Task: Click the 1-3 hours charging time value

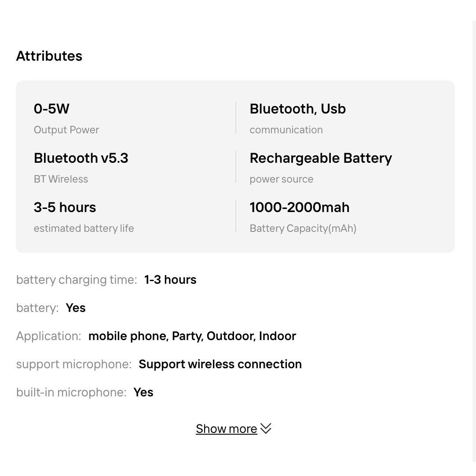Action: click(170, 280)
